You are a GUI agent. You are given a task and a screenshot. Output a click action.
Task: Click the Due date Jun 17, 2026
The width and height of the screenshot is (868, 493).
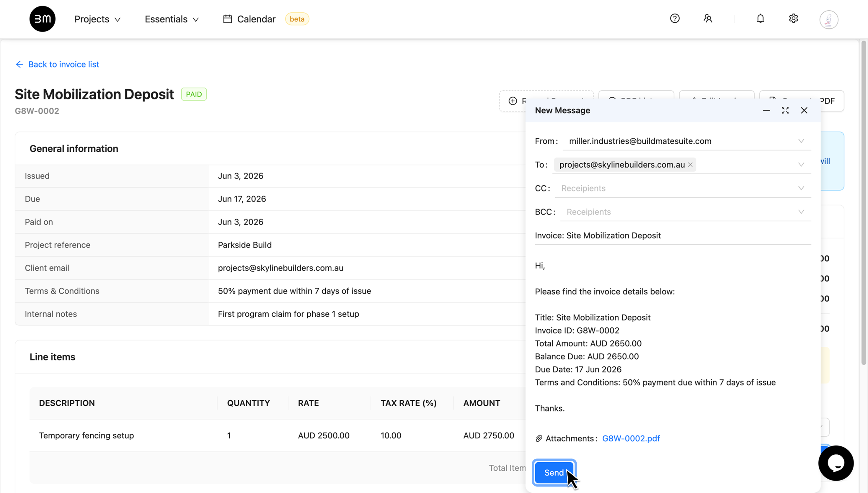[x=242, y=199]
